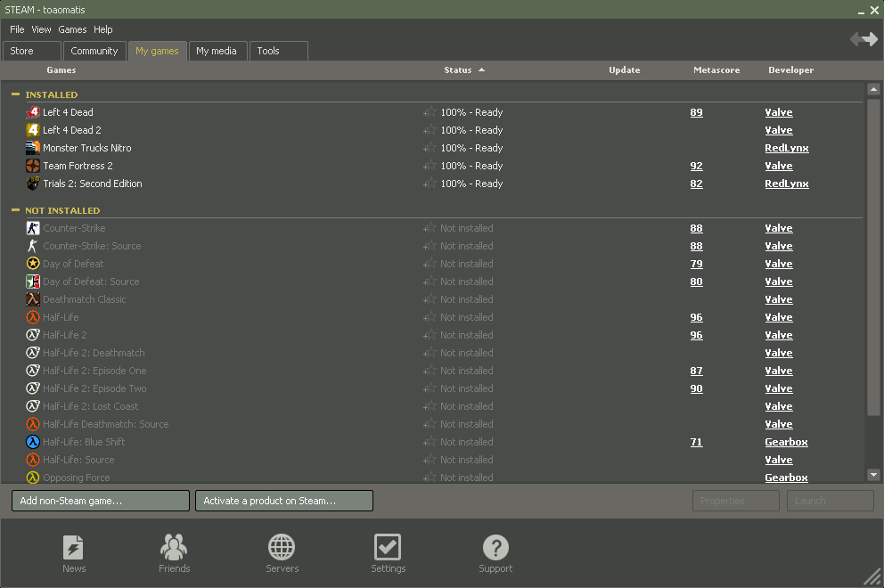The width and height of the screenshot is (884, 588).
Task: Open Metascore 89 link for Left 4 Dead
Action: [696, 112]
